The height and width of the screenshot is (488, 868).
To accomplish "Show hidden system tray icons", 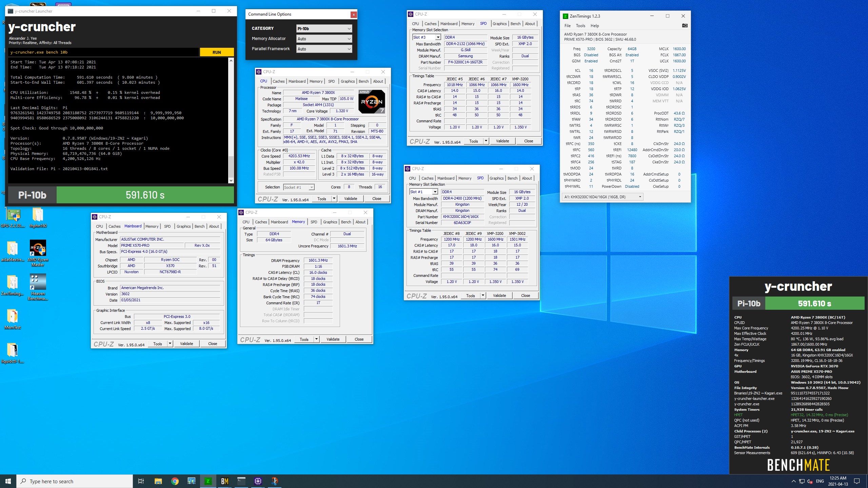I will (793, 481).
